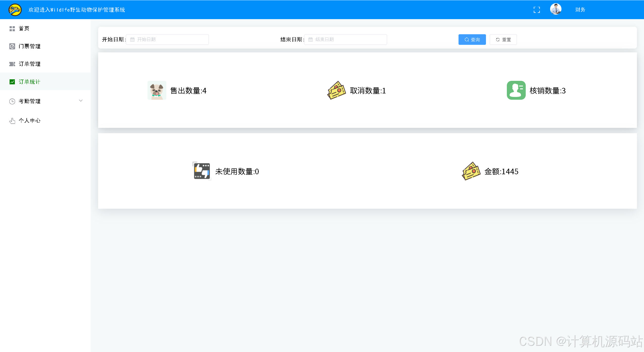This screenshot has height=352, width=644.
Task: Click the 重置 reset button
Action: (x=503, y=40)
